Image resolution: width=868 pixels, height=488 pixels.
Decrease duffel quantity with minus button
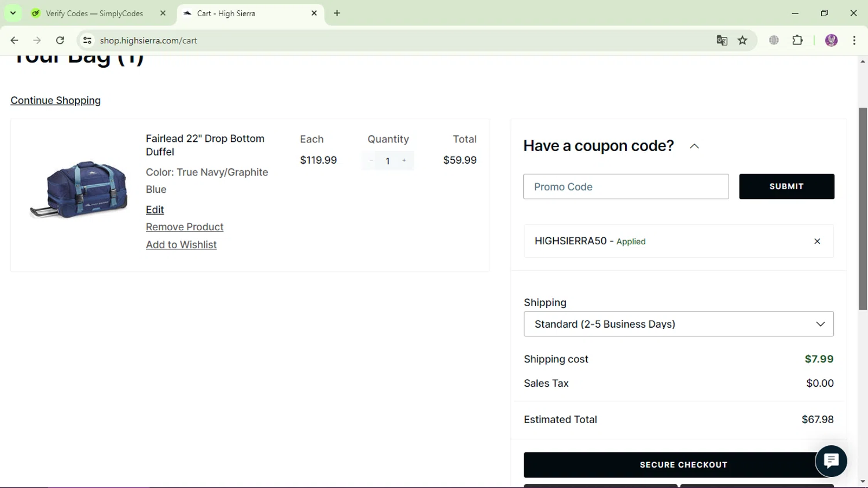pos(371,160)
